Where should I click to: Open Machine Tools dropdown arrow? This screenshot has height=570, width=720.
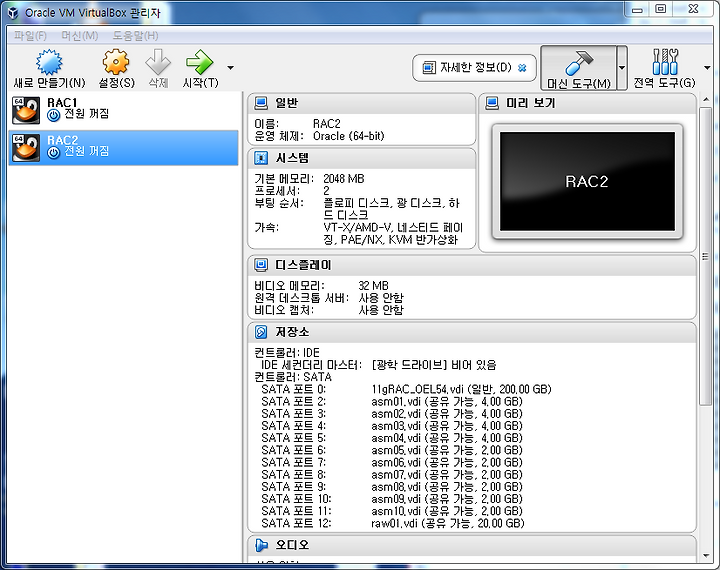point(622,68)
